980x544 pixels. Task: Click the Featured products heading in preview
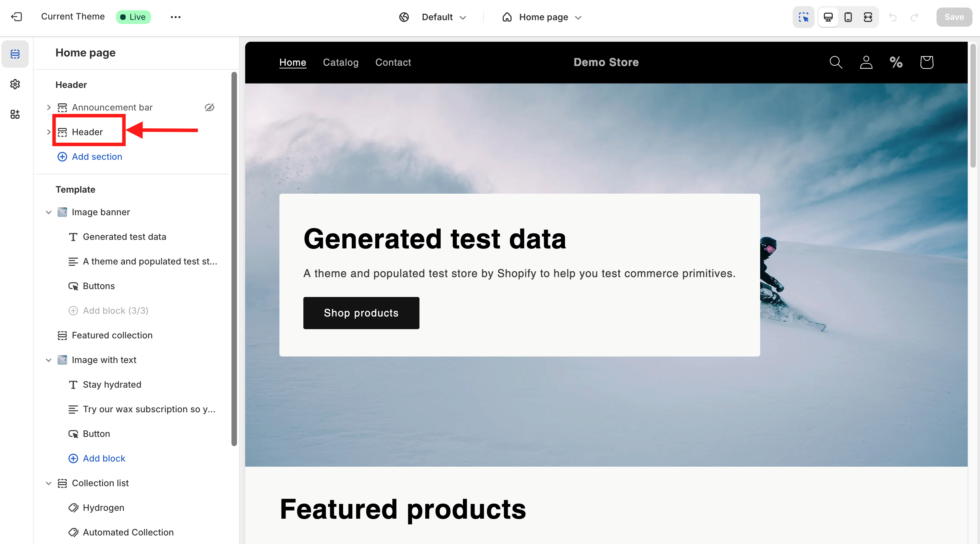[403, 509]
